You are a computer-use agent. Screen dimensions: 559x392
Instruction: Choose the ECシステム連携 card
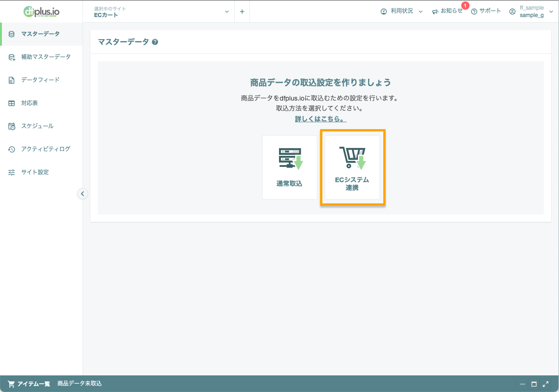click(x=352, y=167)
